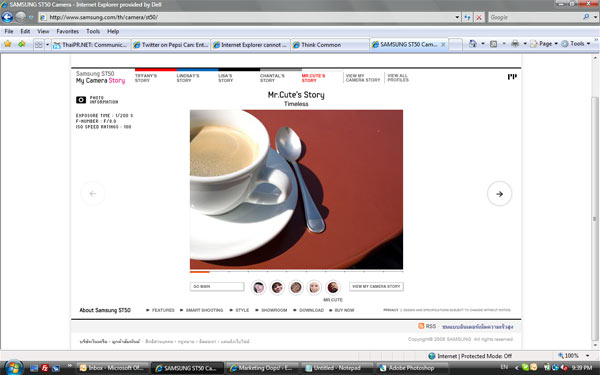Image resolution: width=600 pixels, height=375 pixels.
Task: Open the Quick Tabs grid icon
Action: click(38, 44)
